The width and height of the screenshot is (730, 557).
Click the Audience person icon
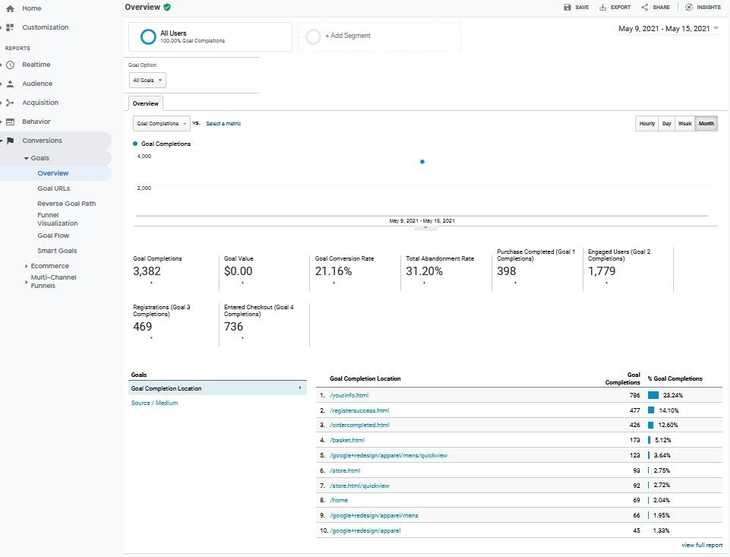pos(10,84)
